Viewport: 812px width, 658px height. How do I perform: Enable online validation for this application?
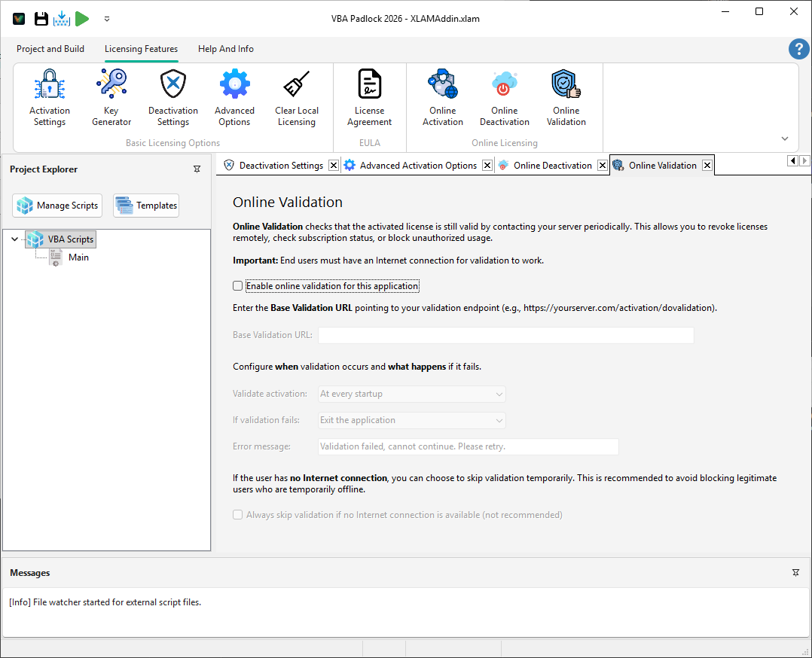[x=237, y=285]
